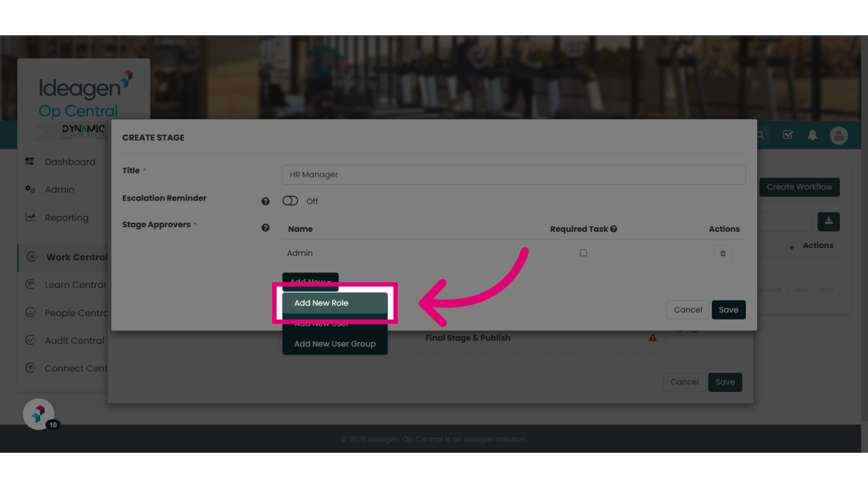Expand the sort arrow beside Actions column
Image resolution: width=868 pixels, height=488 pixels.
click(792, 248)
